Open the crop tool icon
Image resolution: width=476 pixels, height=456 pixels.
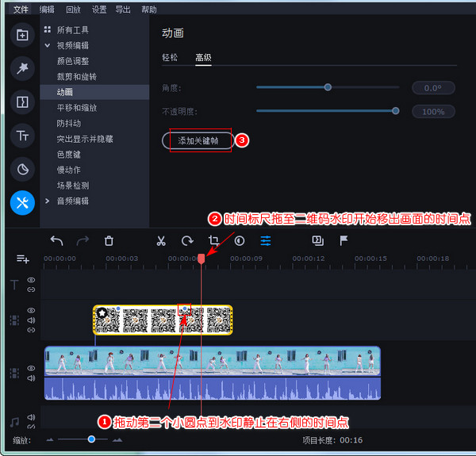point(213,241)
